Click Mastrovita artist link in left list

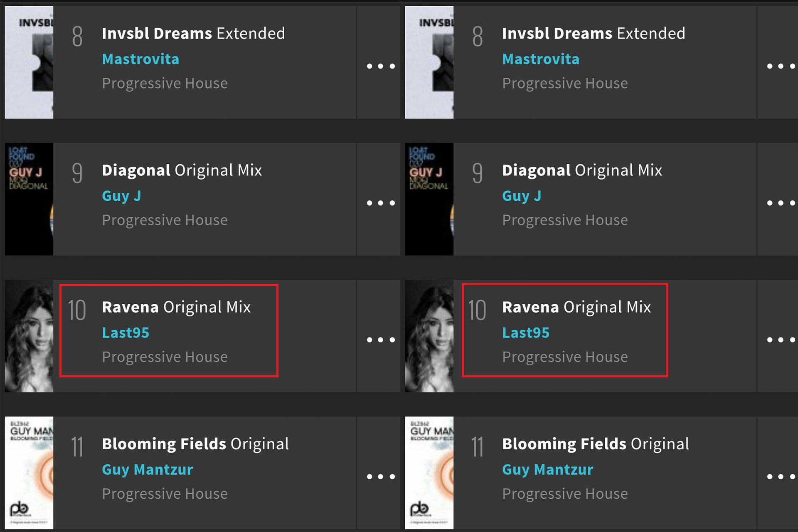point(140,59)
